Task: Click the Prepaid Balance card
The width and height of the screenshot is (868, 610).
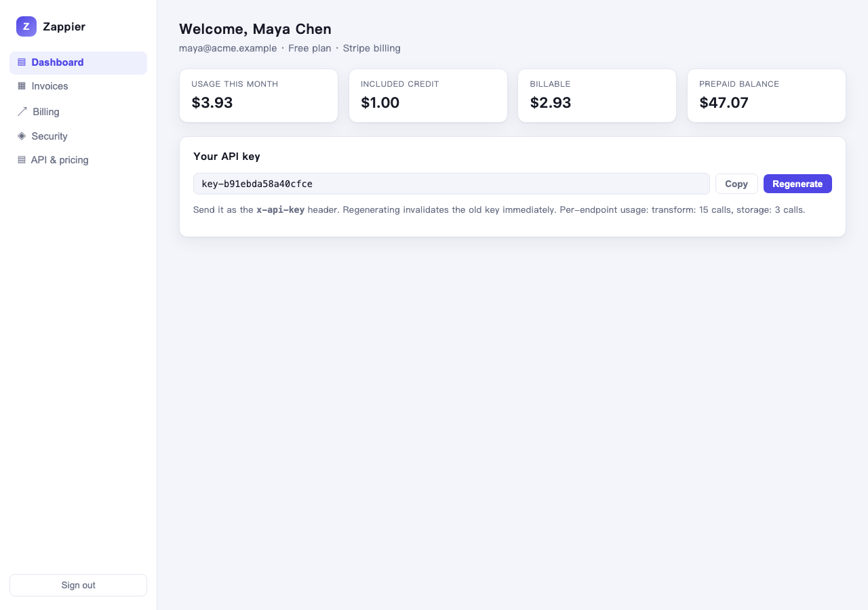Action: click(x=766, y=96)
